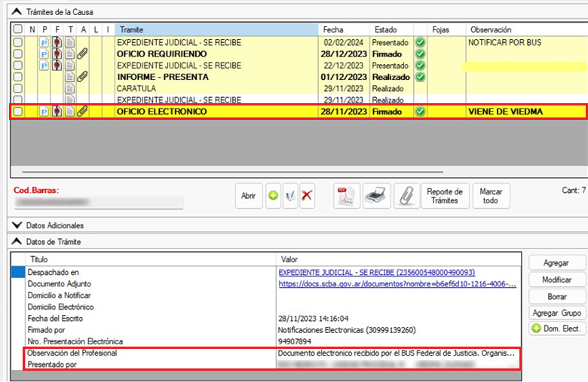Screen dimensions: 588x382
Task: Tick the OFICIO ELECTRONICO row checkbox
Action: [x=18, y=112]
